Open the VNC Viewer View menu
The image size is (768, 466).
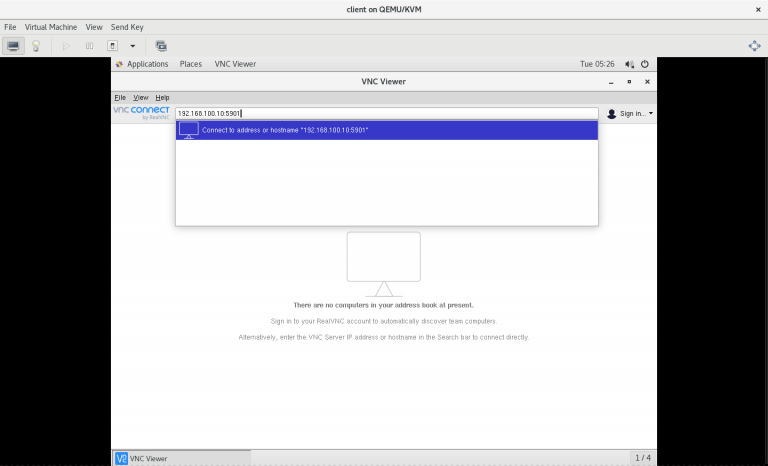pyautogui.click(x=141, y=98)
